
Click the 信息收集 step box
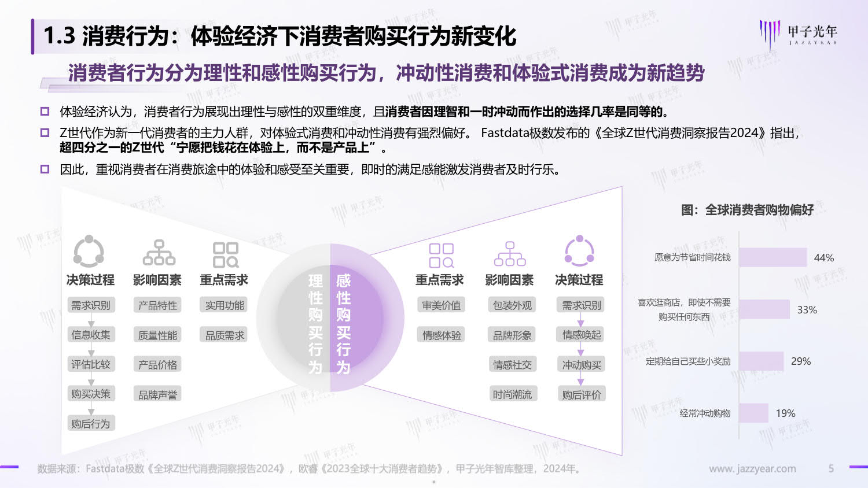pyautogui.click(x=91, y=334)
